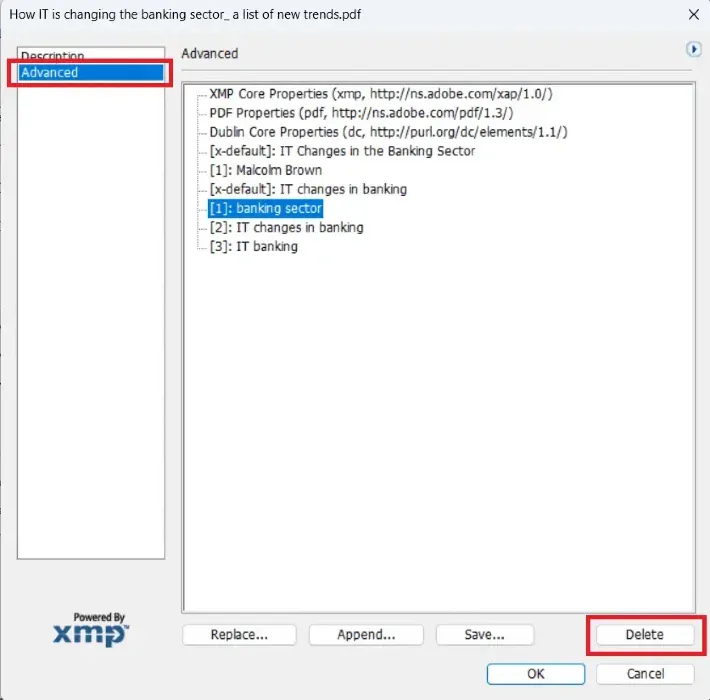710x700 pixels.
Task: Select the [2]: IT changes in banking entry
Action: click(x=286, y=227)
